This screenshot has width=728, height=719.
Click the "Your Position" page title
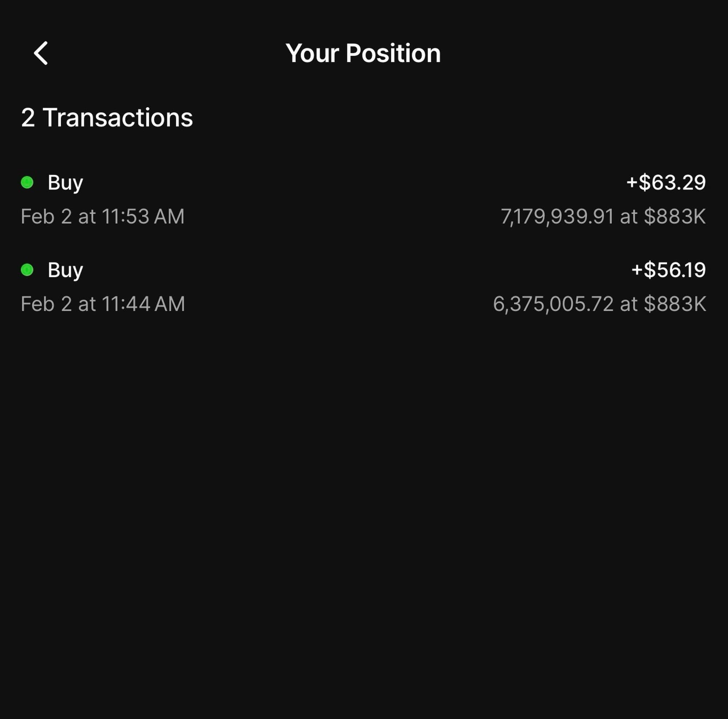pyautogui.click(x=363, y=53)
